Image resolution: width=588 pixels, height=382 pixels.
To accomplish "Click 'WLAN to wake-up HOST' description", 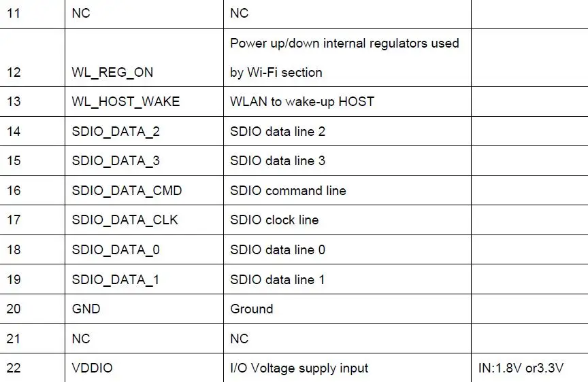I will [302, 102].
